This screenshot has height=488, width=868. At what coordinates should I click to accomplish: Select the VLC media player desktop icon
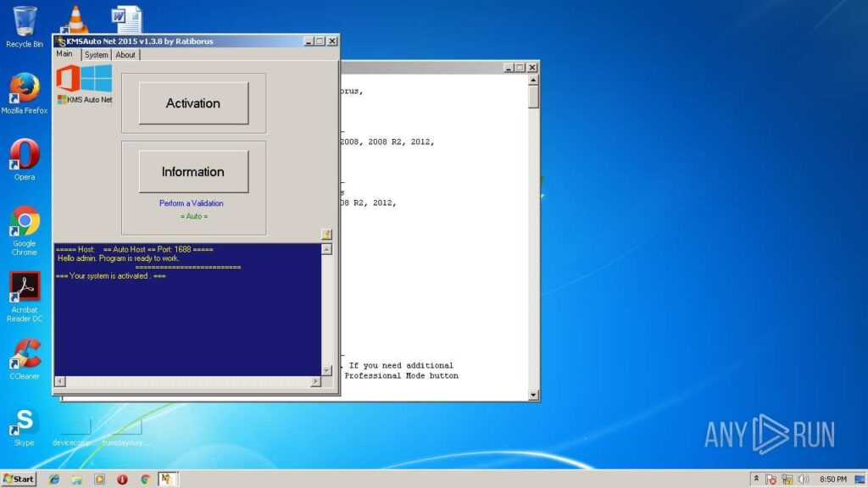75,20
